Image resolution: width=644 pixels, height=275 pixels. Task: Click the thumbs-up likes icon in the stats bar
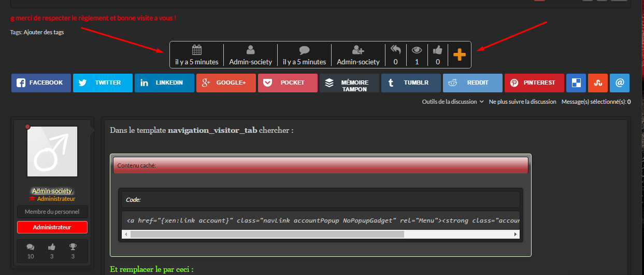(x=438, y=50)
